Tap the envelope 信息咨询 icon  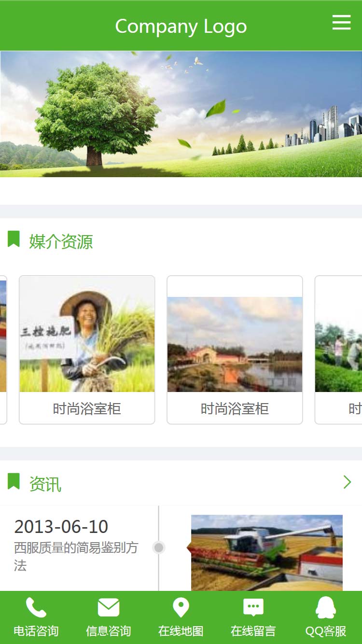click(109, 608)
